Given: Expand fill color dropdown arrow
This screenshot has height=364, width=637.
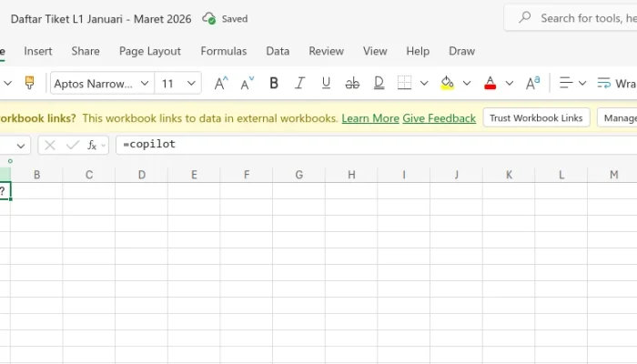Looking at the screenshot, I should [467, 84].
